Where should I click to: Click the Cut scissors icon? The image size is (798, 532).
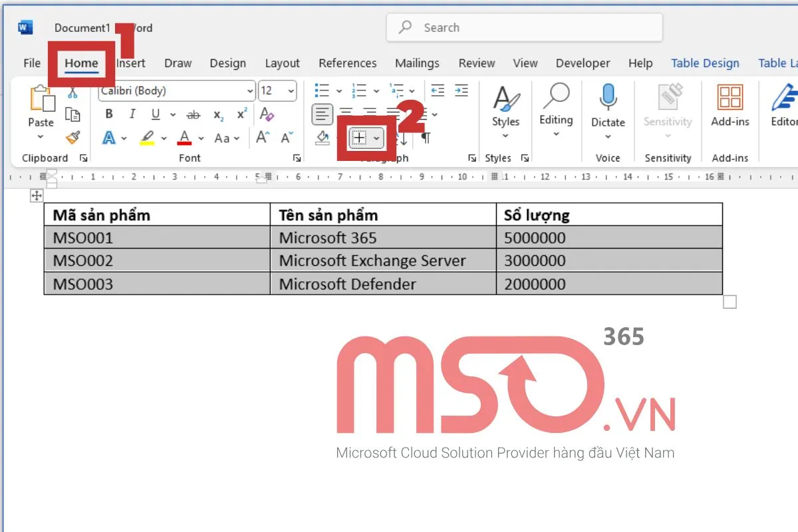[x=72, y=92]
